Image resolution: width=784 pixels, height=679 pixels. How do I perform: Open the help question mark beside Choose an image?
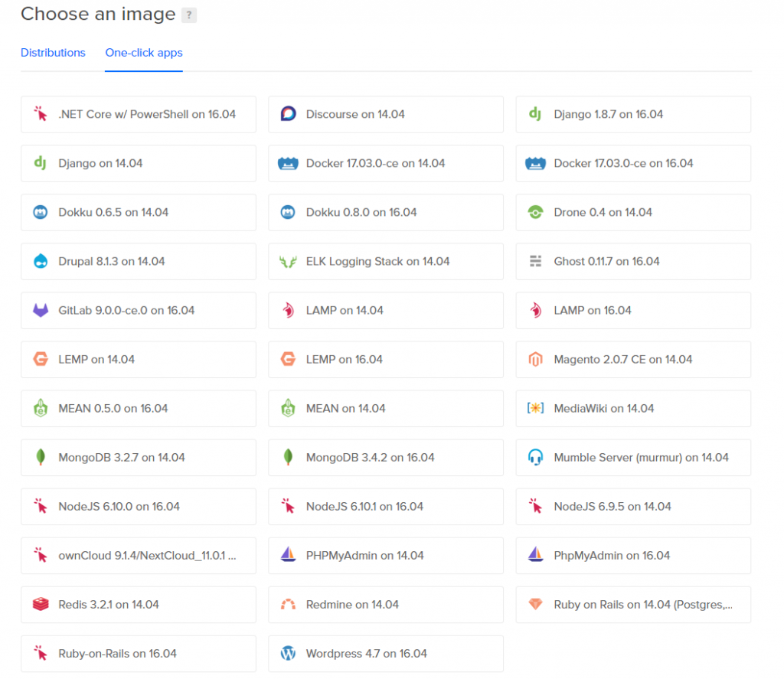(x=189, y=15)
